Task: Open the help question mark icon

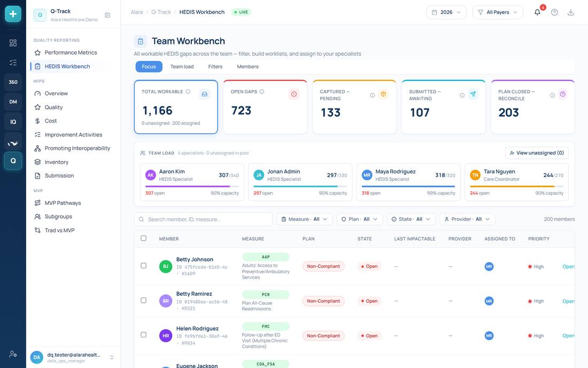Action: tap(554, 12)
